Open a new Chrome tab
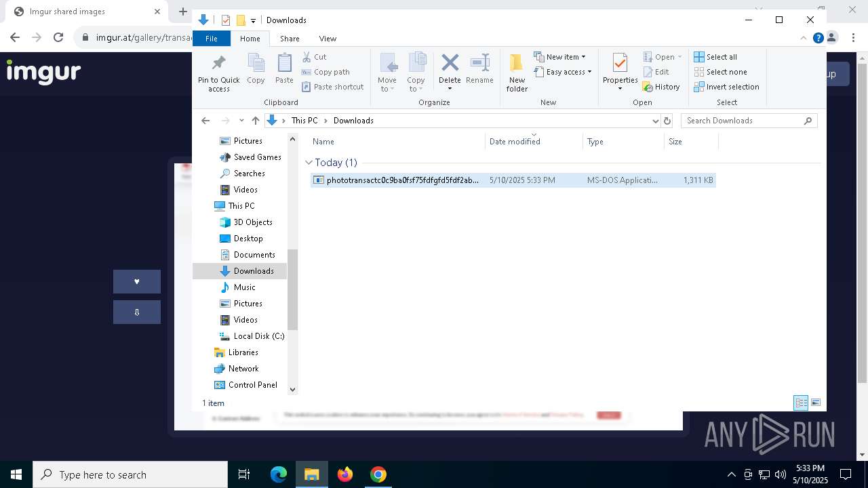 182,12
